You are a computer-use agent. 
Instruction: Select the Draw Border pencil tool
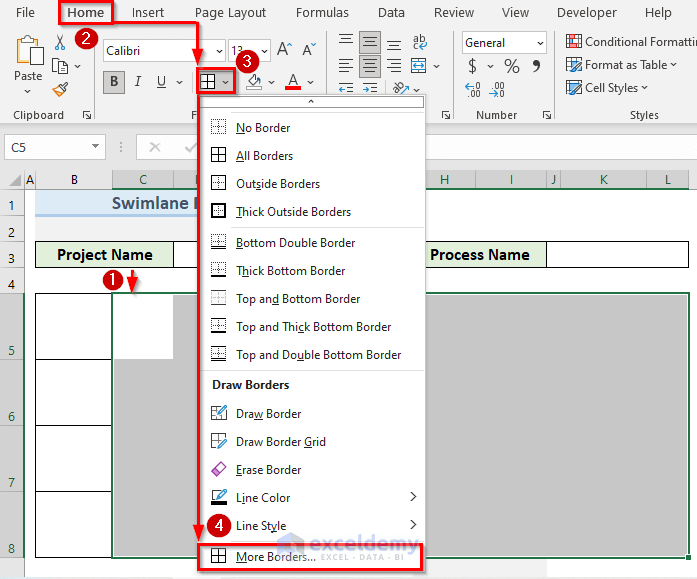(268, 414)
